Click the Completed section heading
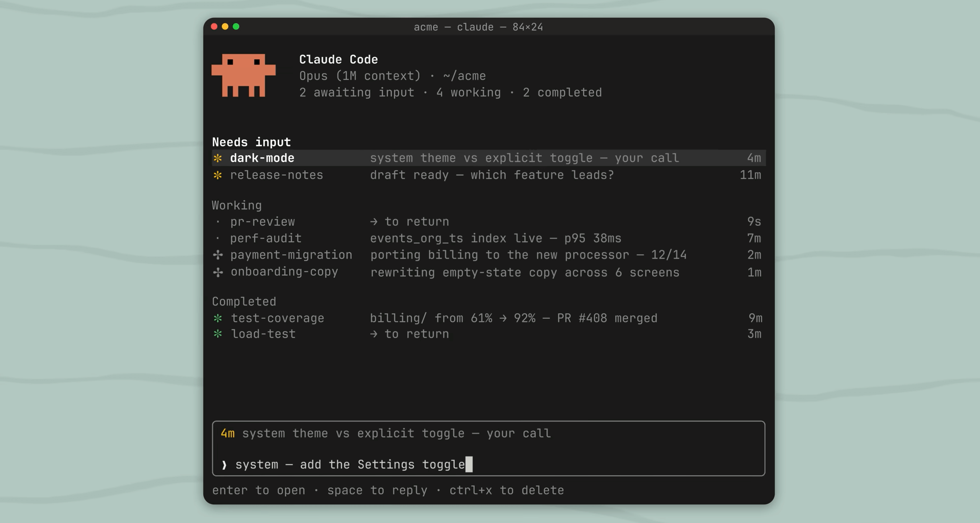980x523 pixels. pos(244,301)
